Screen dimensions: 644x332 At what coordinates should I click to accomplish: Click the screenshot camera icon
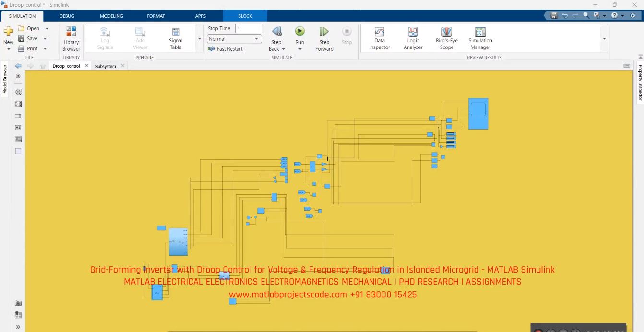click(18, 303)
